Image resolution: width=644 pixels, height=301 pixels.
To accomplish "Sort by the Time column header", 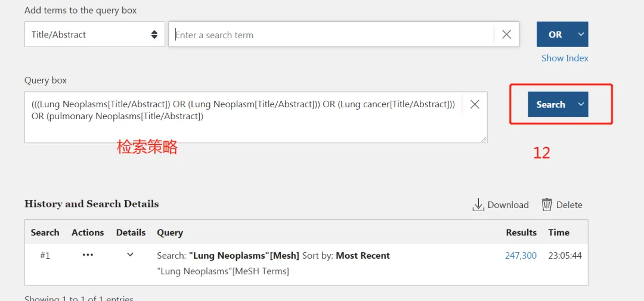I will coord(559,232).
